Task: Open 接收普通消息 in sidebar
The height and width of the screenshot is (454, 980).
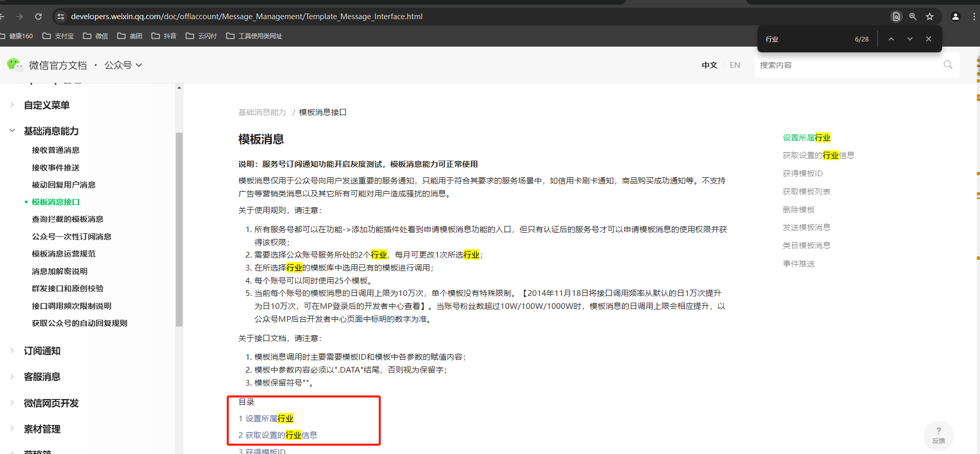Action: click(56, 150)
